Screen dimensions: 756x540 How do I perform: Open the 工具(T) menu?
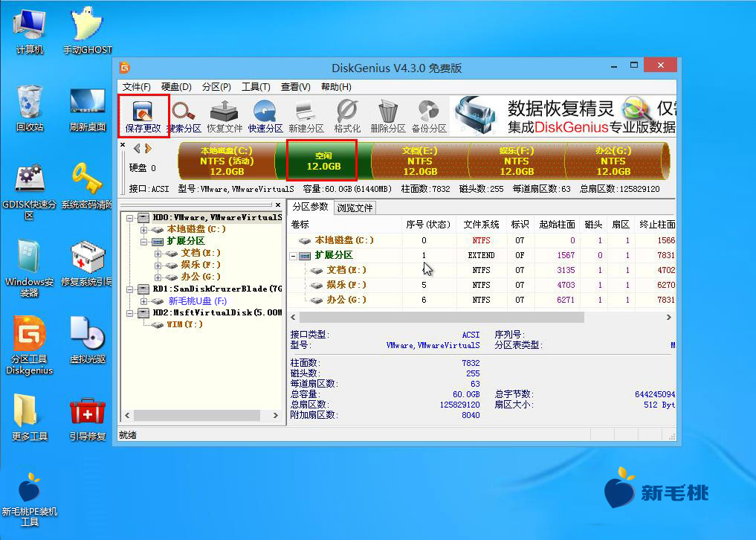256,87
